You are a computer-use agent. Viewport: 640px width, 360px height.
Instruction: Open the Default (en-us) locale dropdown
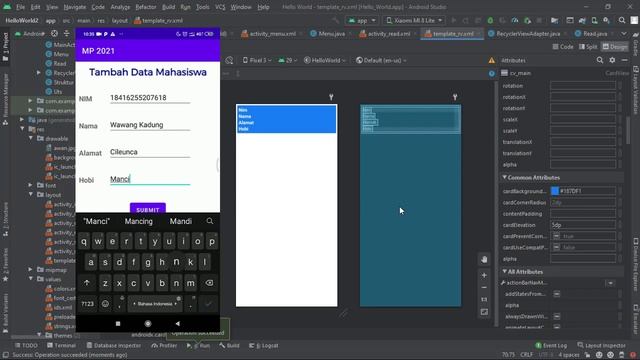click(x=381, y=60)
